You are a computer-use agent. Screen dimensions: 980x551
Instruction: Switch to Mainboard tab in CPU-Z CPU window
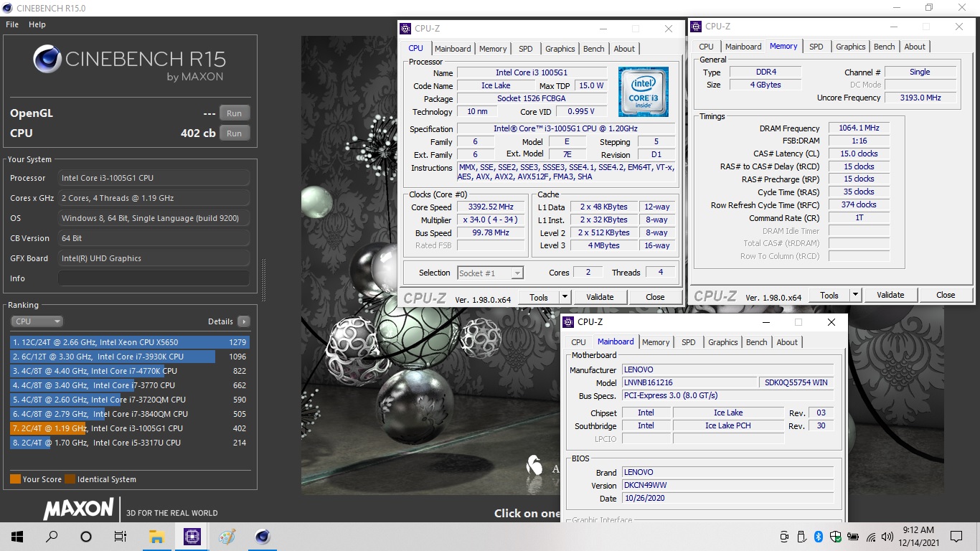pos(453,49)
